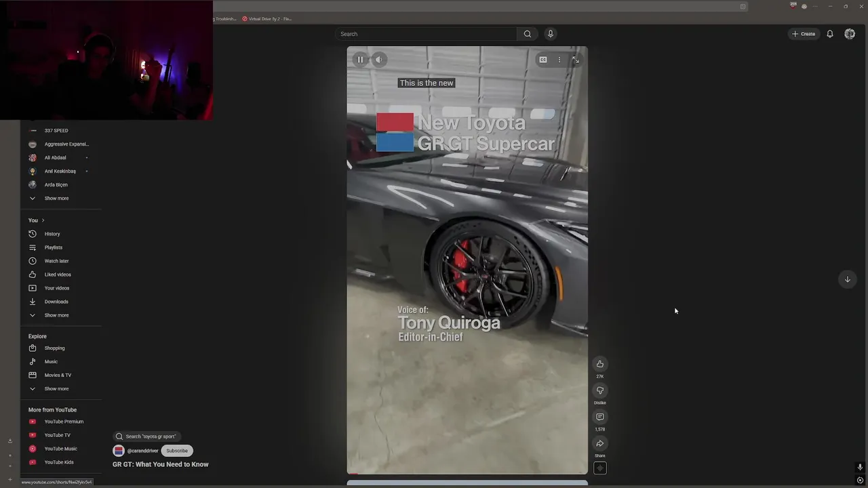Open Anıl Keskinbaş channel
Viewport: 868px width, 488px height.
tap(61, 171)
